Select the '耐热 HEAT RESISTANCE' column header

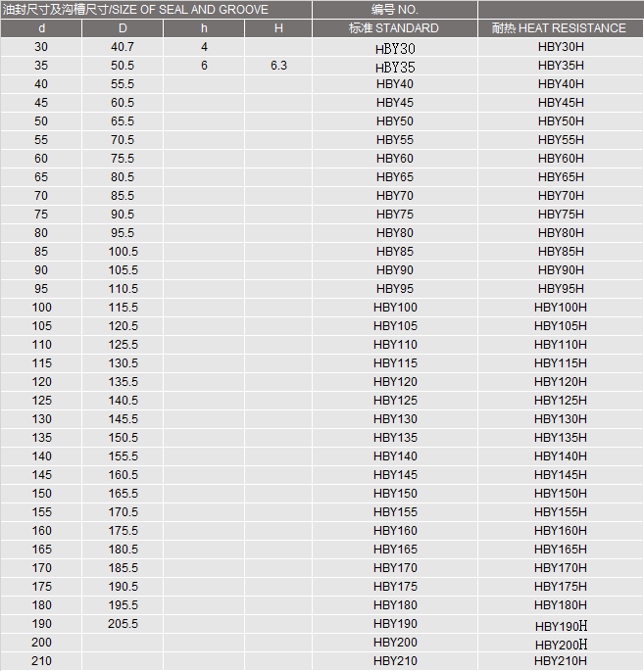point(559,28)
